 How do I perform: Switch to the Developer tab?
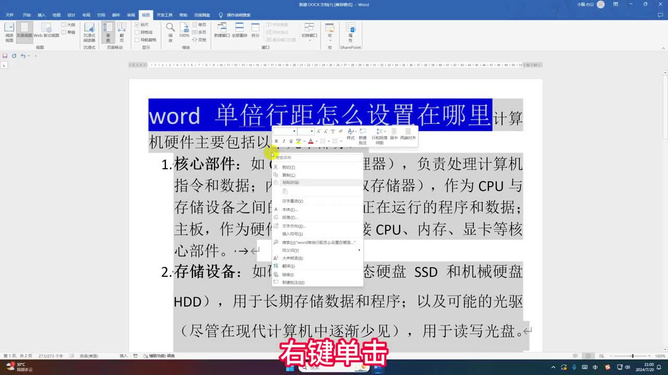click(x=164, y=15)
